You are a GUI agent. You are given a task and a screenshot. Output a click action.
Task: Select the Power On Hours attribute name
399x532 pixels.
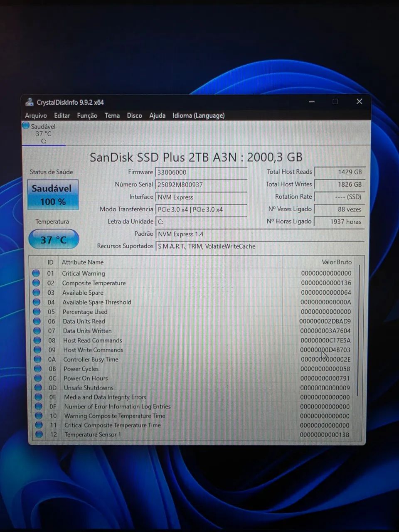pyautogui.click(x=86, y=378)
